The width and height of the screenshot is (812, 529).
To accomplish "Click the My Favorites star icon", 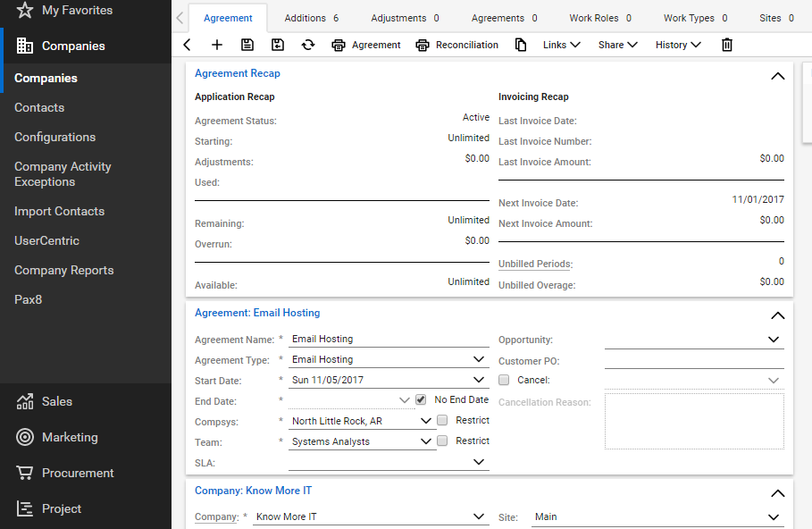I will [x=25, y=10].
